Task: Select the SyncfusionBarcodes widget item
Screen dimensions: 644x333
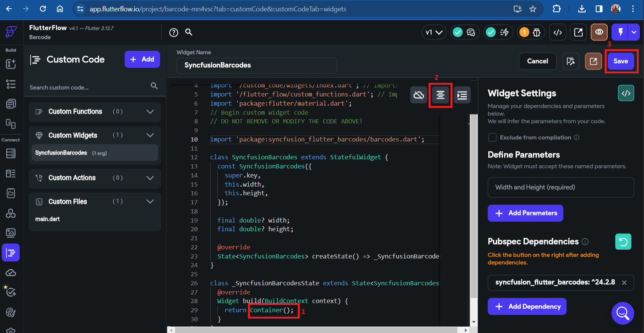Action: [x=95, y=153]
